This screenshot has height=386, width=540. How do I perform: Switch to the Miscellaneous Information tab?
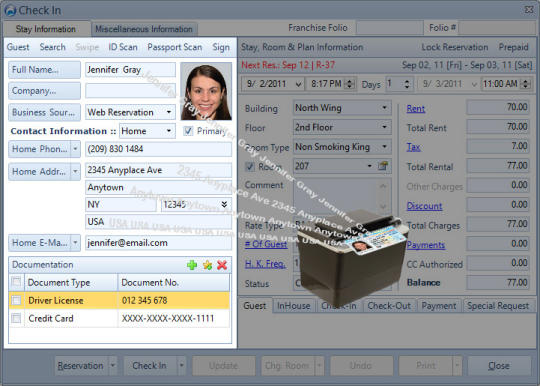(144, 29)
